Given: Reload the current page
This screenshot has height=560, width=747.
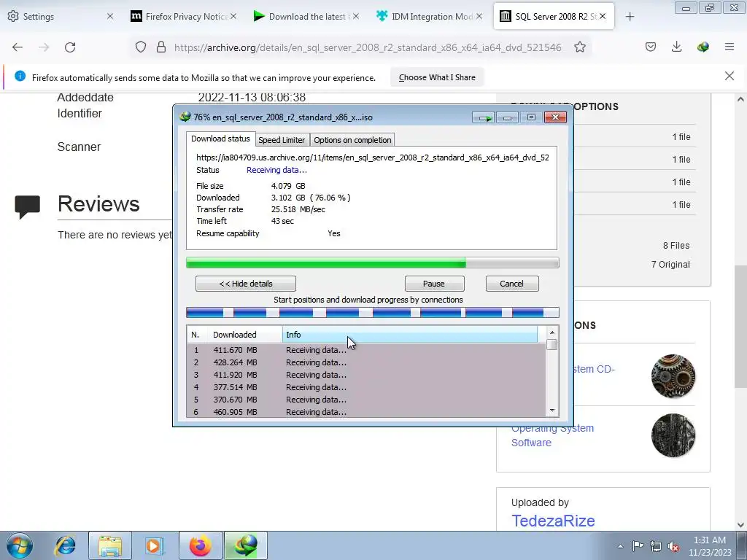Looking at the screenshot, I should tap(70, 47).
